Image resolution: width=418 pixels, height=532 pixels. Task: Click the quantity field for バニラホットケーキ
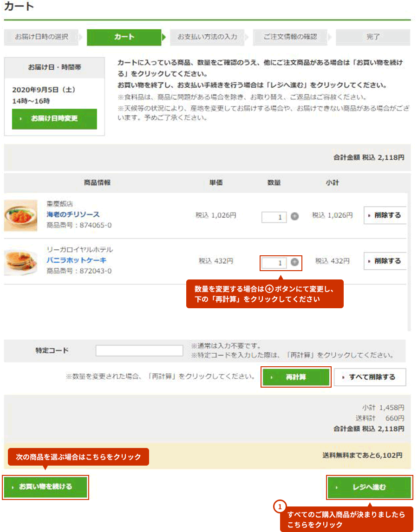tap(274, 263)
